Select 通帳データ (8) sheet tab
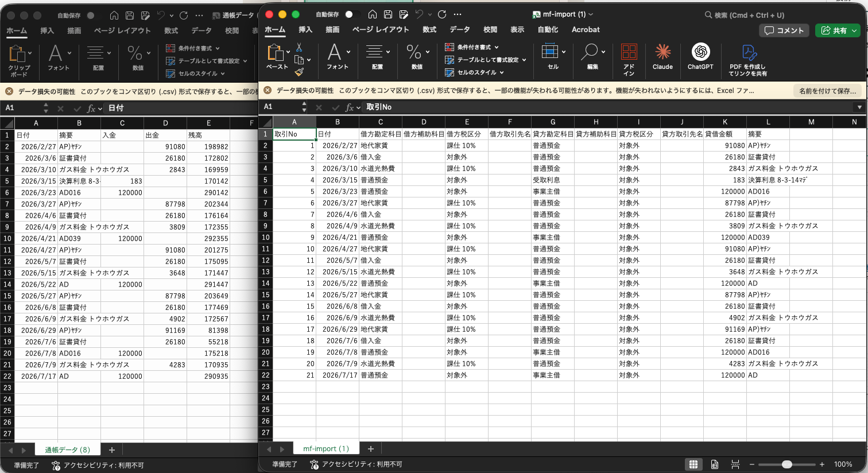This screenshot has height=473, width=868. tap(68, 450)
